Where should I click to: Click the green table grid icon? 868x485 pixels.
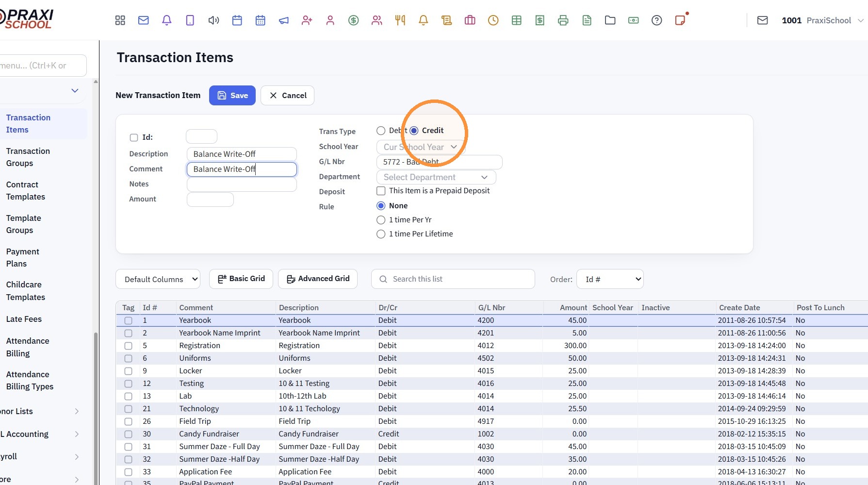517,20
